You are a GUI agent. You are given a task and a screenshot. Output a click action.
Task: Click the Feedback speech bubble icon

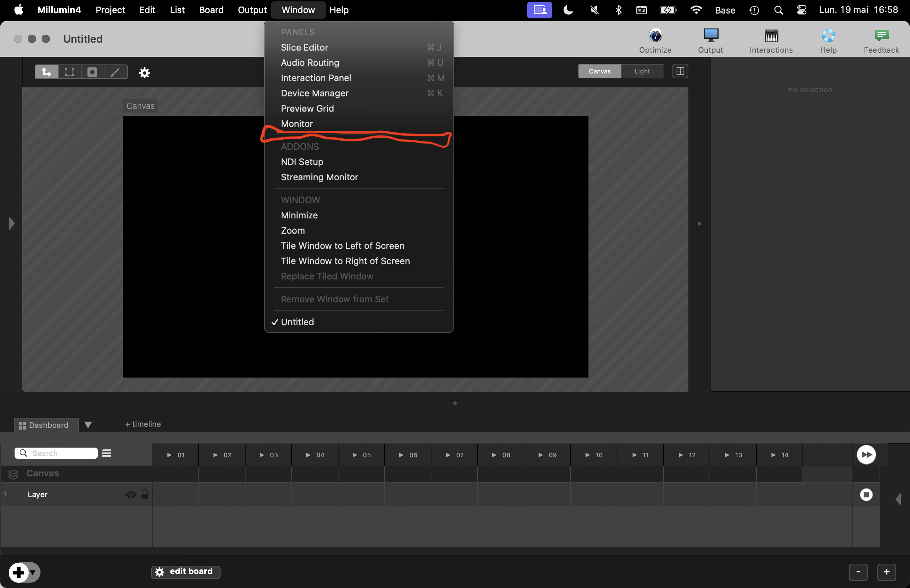click(881, 35)
